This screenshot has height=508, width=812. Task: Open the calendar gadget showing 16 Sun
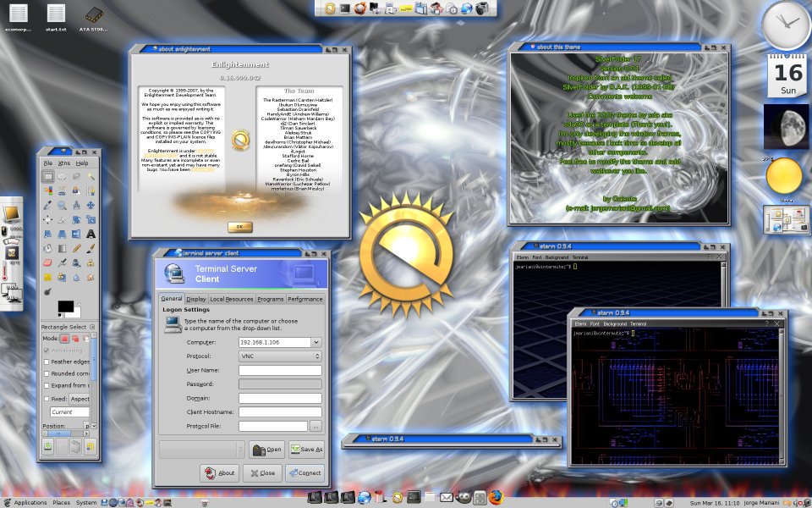[787, 75]
